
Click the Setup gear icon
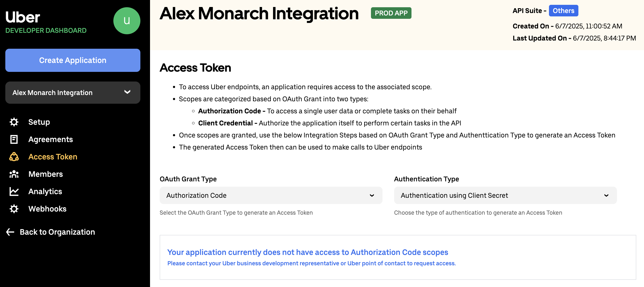(x=14, y=122)
